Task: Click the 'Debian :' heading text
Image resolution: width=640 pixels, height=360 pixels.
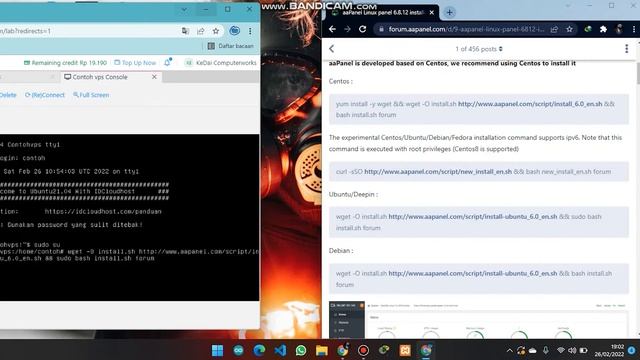Action: [341, 251]
